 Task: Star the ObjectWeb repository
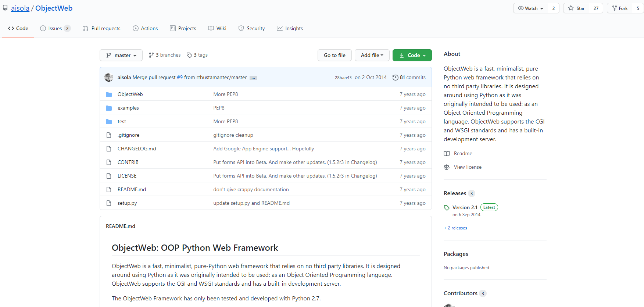(x=576, y=8)
